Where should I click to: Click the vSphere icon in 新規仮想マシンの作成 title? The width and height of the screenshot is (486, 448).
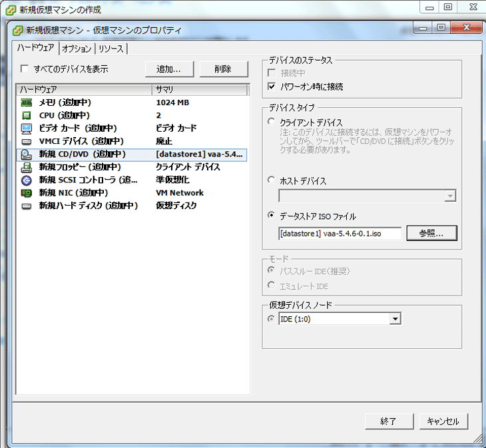tap(11, 10)
